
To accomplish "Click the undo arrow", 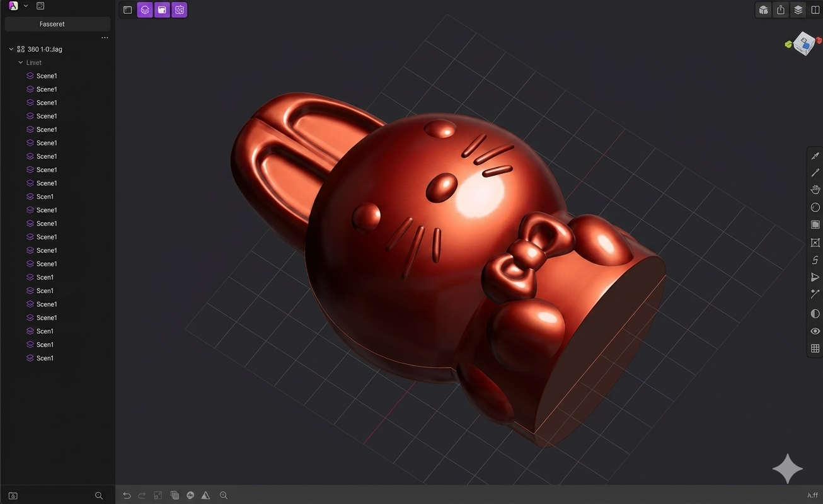I will tap(127, 496).
